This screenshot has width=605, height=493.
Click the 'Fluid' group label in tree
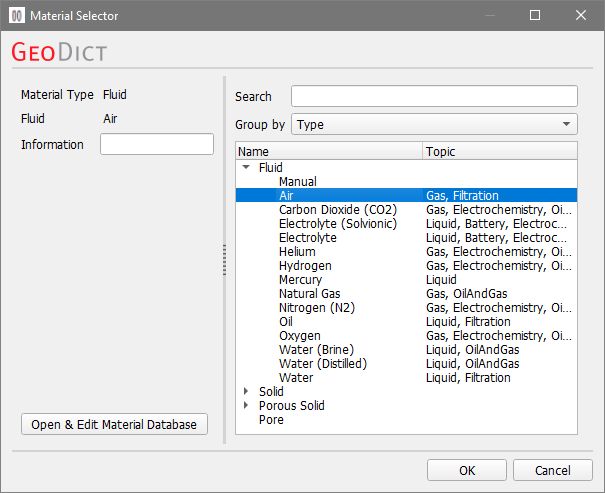(270, 167)
